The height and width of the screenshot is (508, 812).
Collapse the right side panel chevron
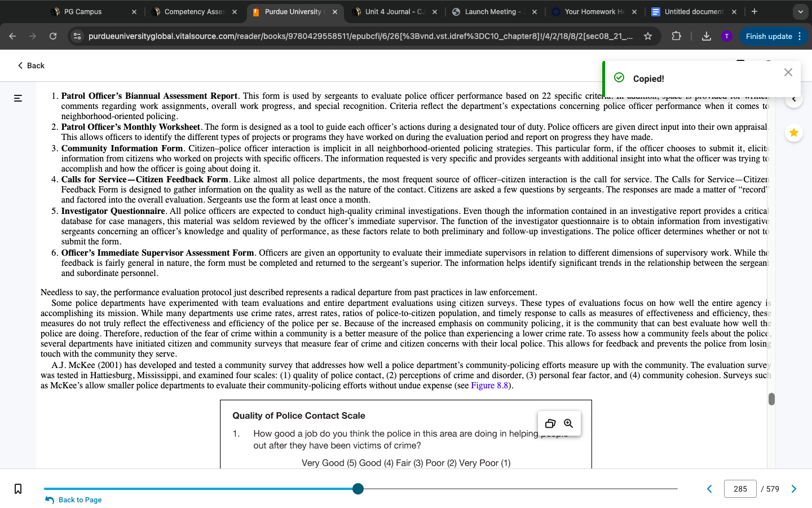793,99
